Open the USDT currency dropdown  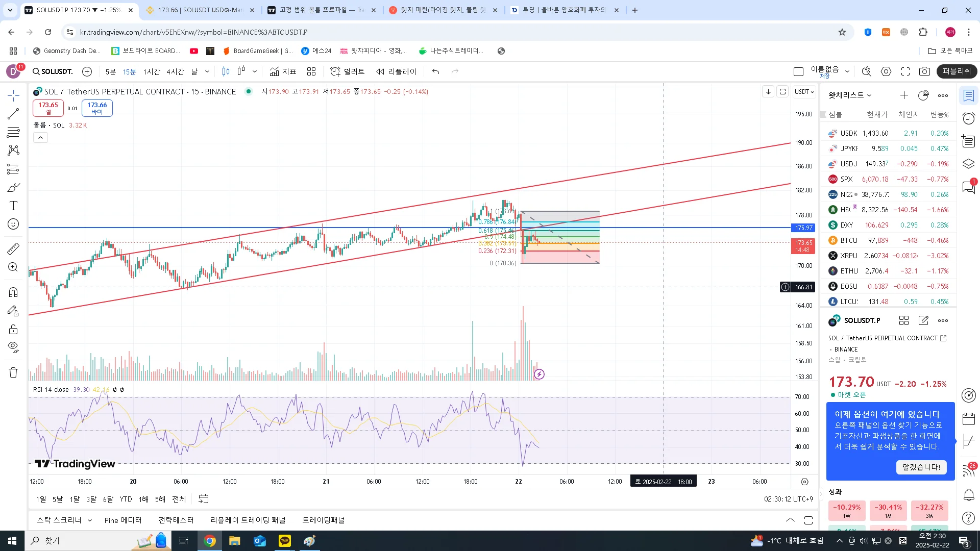(804, 92)
